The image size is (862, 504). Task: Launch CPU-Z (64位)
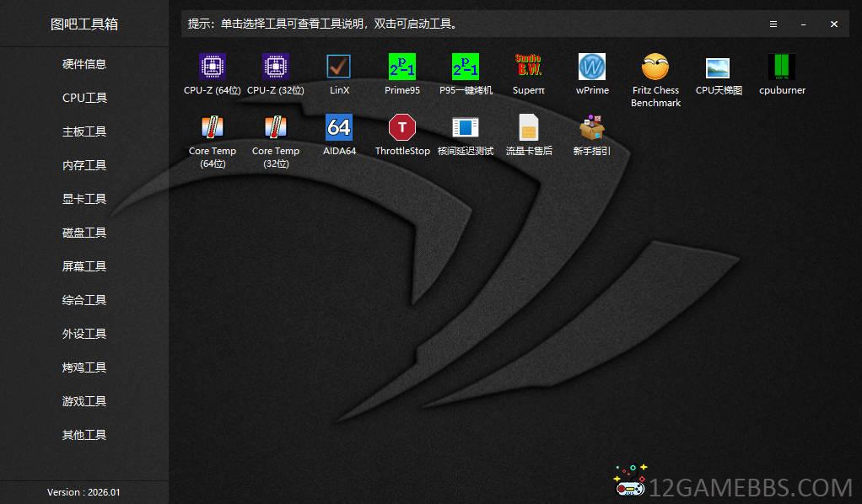click(x=211, y=72)
